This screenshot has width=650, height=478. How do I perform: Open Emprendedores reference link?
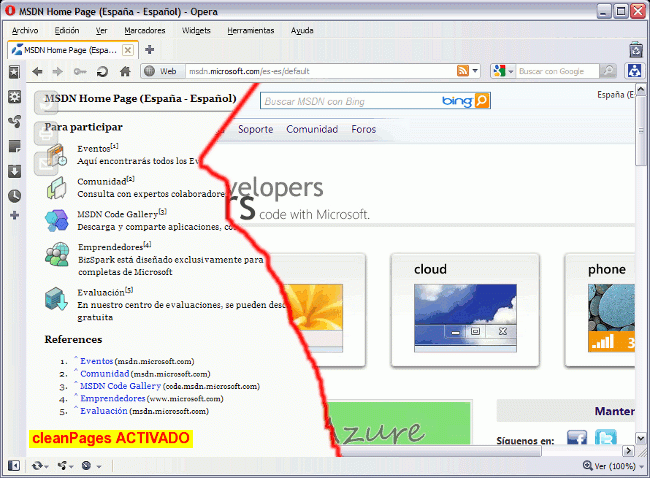coord(113,398)
